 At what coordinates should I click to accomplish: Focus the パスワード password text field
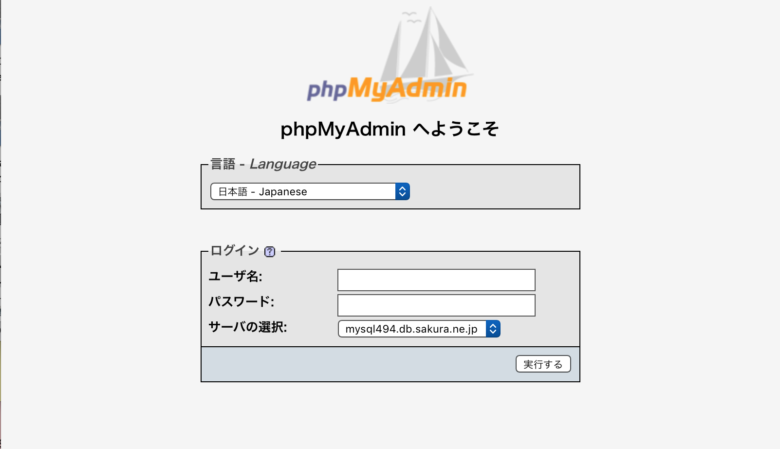[x=436, y=305]
